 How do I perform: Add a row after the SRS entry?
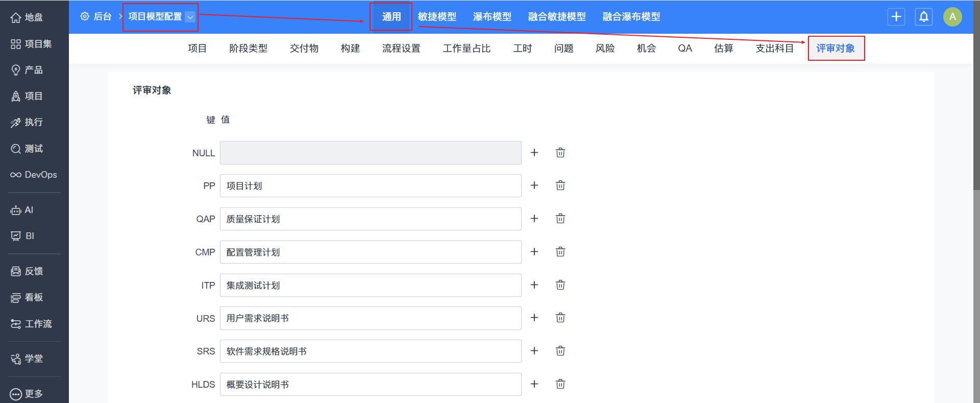534,351
